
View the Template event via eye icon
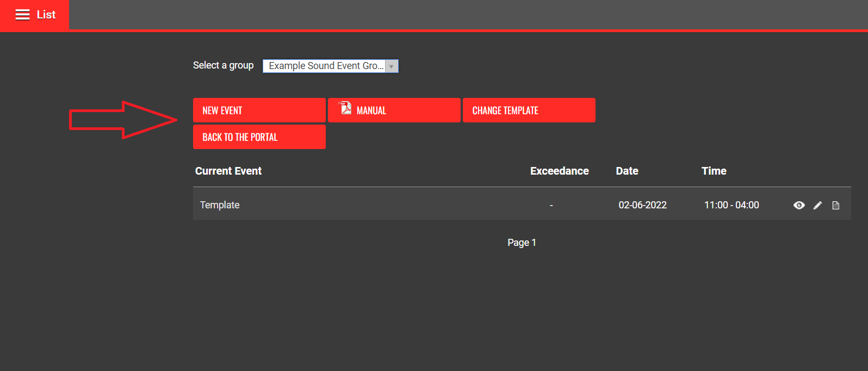tap(799, 205)
